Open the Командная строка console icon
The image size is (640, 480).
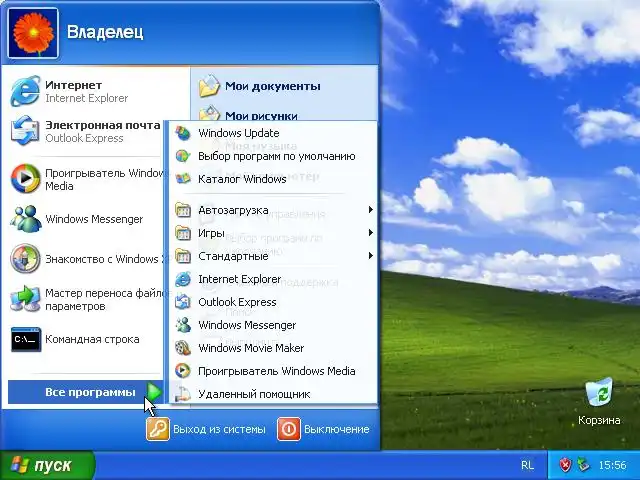[26, 339]
